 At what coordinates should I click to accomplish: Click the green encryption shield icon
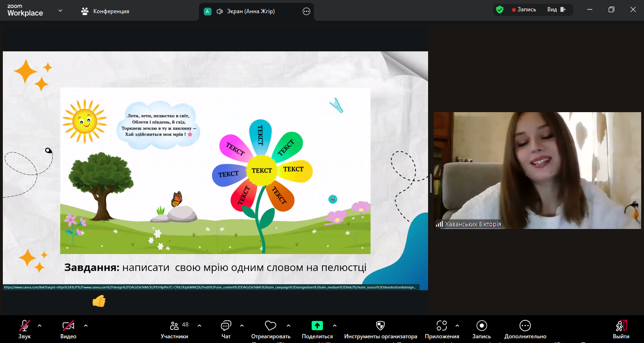(x=500, y=9)
